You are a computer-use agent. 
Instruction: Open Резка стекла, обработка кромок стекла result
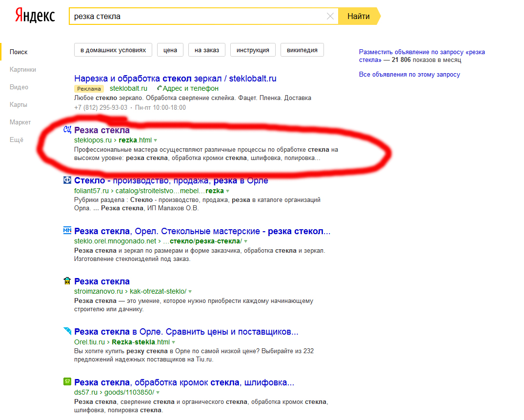point(184,382)
